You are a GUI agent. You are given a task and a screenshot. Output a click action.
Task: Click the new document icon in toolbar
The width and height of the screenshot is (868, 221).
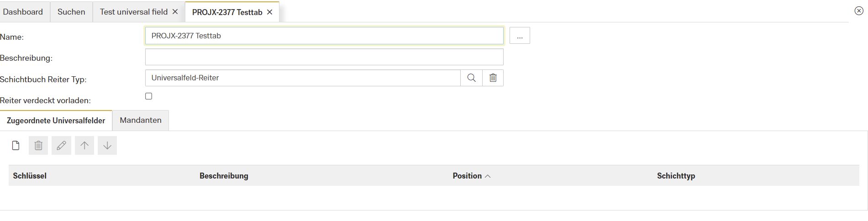16,146
